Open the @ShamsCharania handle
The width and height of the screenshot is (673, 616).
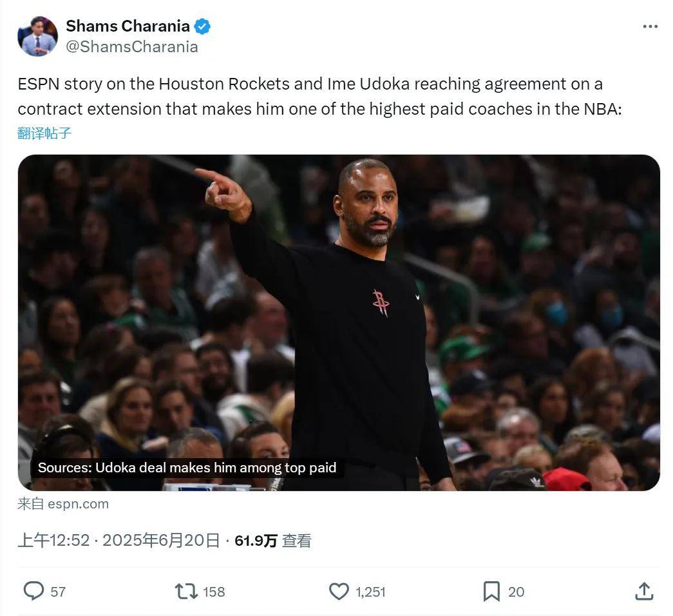132,47
